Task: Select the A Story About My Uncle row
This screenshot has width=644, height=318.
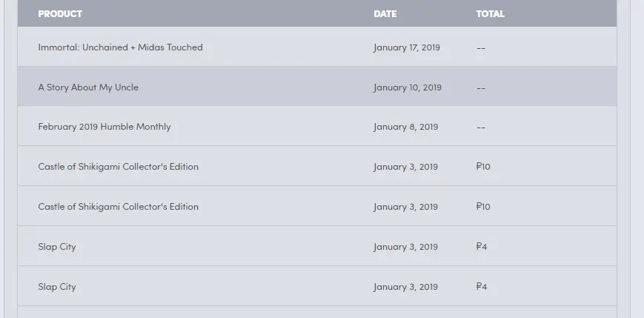Action: coord(317,86)
